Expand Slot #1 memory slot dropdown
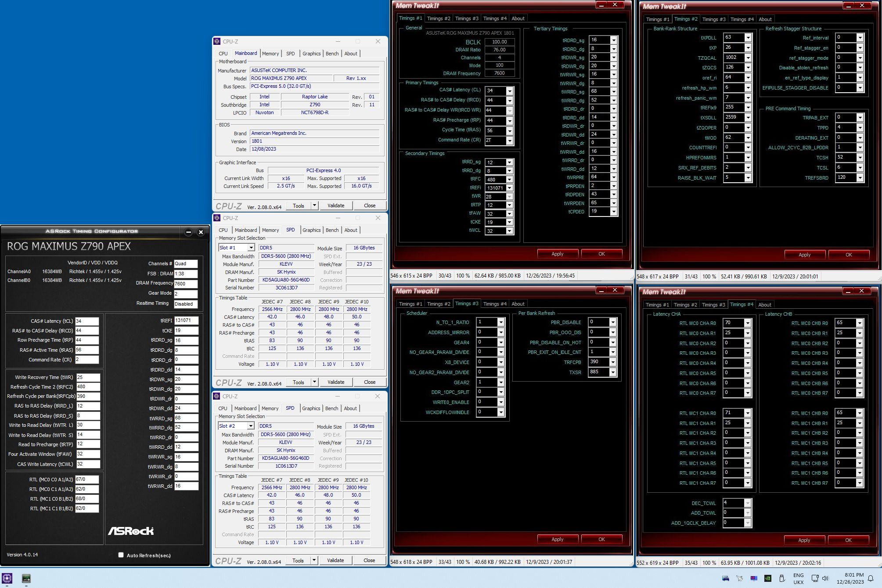The image size is (882, 588). point(251,248)
